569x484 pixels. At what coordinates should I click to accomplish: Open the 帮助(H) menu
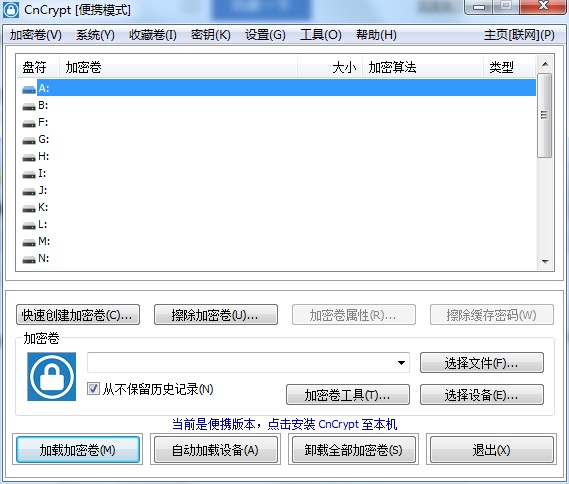[376, 35]
